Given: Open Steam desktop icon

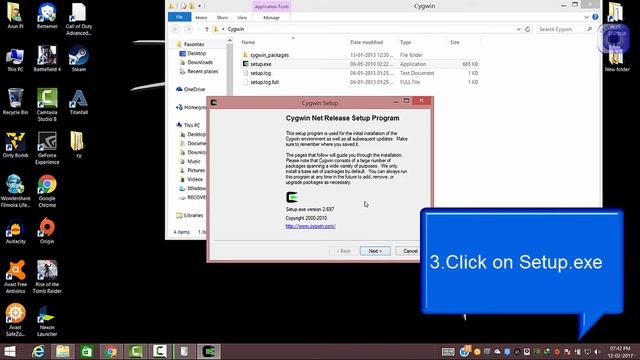Looking at the screenshot, I should (78, 58).
